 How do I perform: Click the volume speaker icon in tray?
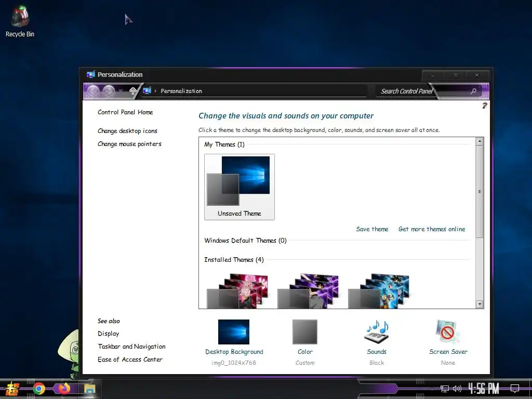click(x=457, y=389)
